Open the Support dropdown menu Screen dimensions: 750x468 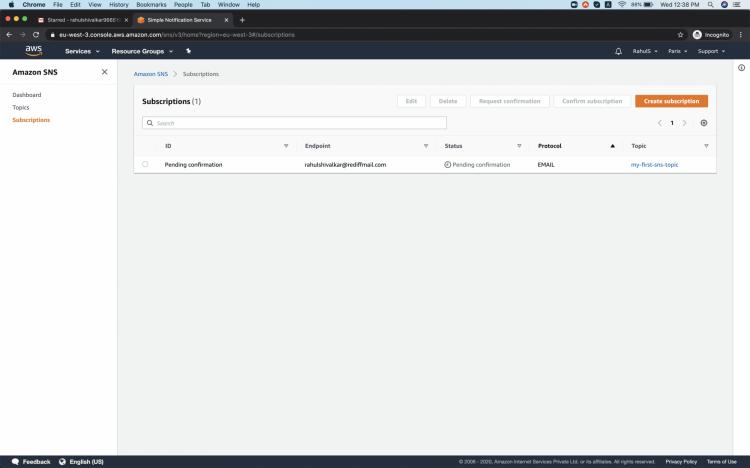coord(710,51)
